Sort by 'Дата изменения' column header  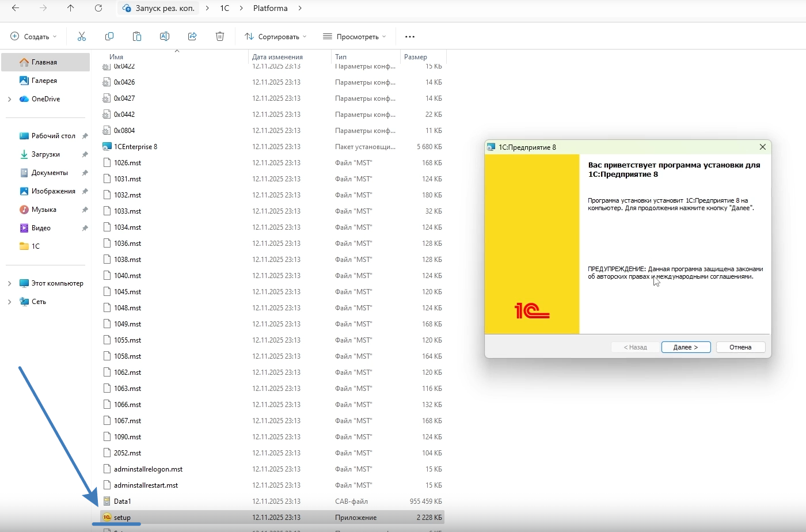point(277,56)
